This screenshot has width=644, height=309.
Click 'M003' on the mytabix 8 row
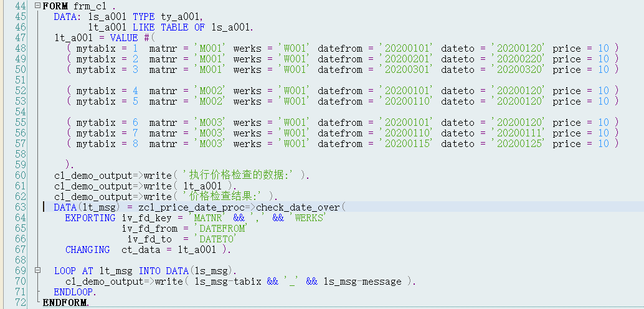click(210, 144)
